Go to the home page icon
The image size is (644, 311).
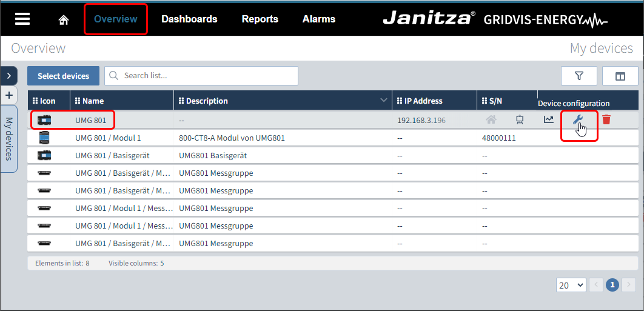click(x=64, y=19)
